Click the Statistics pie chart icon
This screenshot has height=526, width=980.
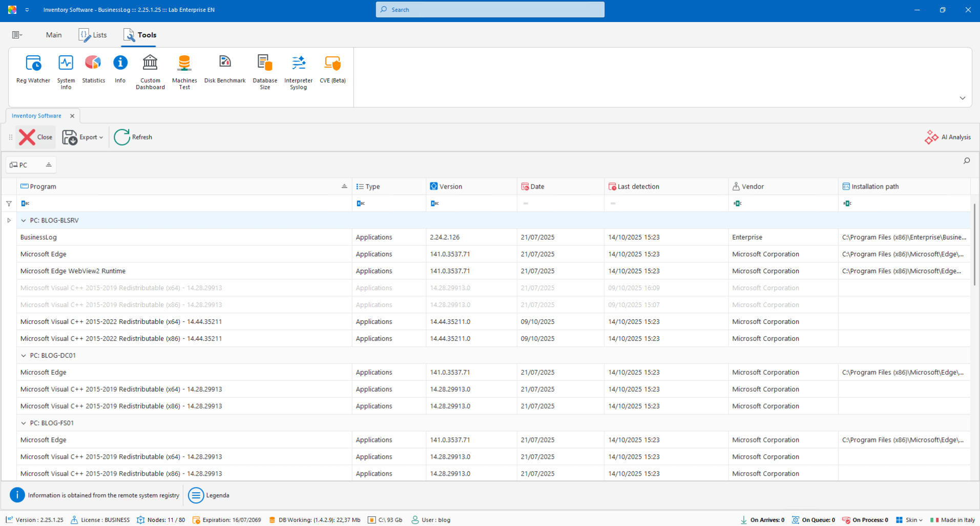click(93, 63)
